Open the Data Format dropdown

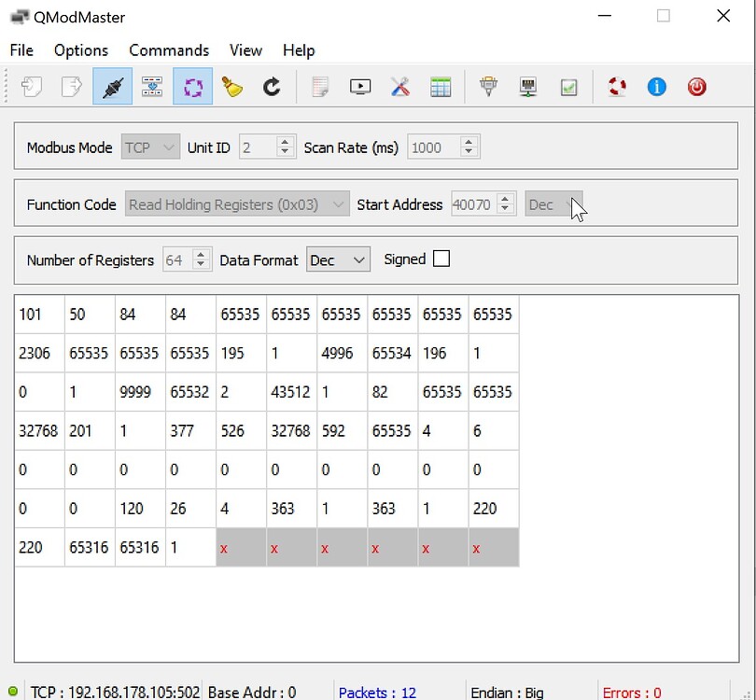pos(338,260)
